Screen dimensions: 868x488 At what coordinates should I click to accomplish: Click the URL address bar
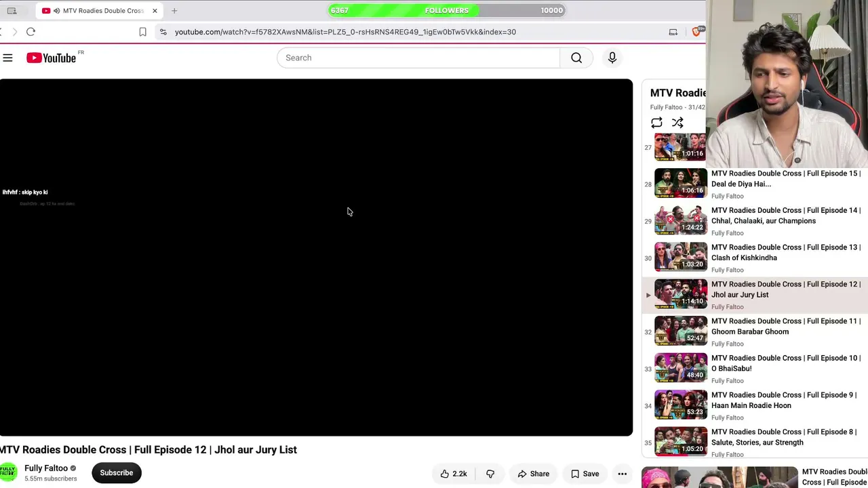(x=345, y=32)
